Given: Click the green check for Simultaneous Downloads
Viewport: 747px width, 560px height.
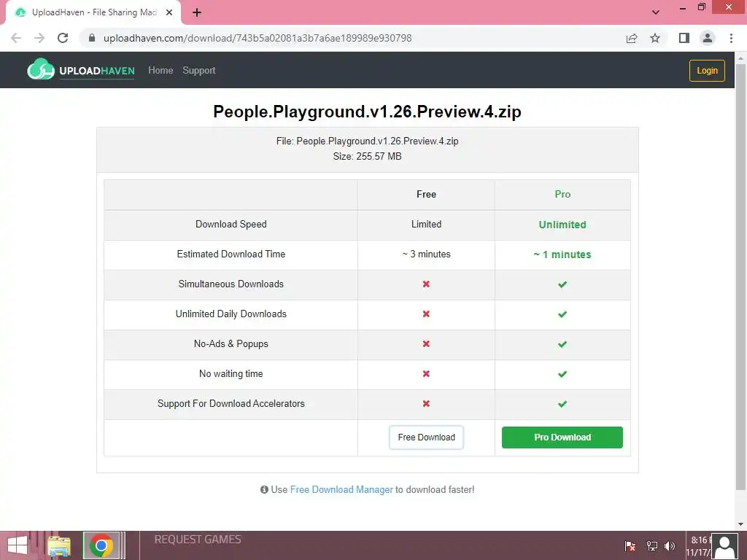Looking at the screenshot, I should coord(562,284).
